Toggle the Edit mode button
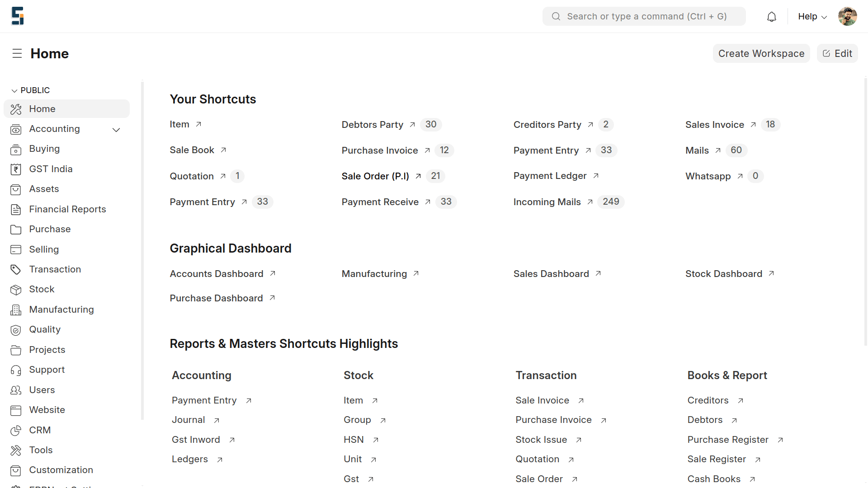This screenshot has width=868, height=488. coord(837,53)
